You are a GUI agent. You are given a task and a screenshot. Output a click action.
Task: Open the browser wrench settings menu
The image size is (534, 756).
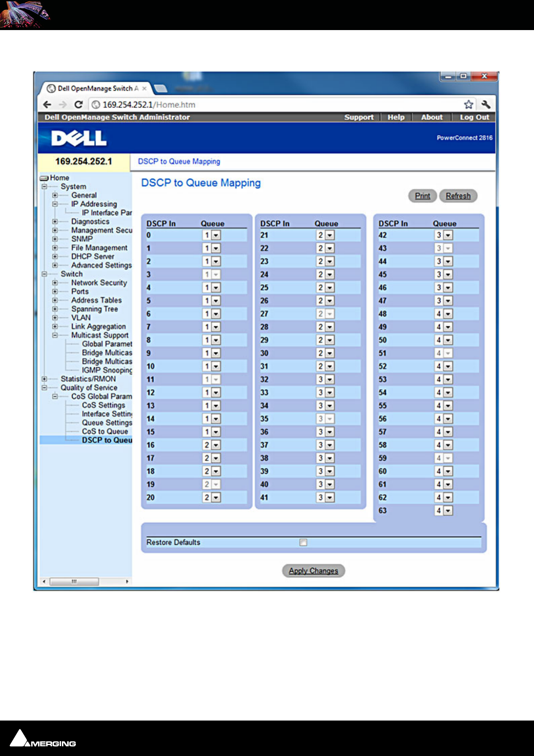click(x=486, y=105)
